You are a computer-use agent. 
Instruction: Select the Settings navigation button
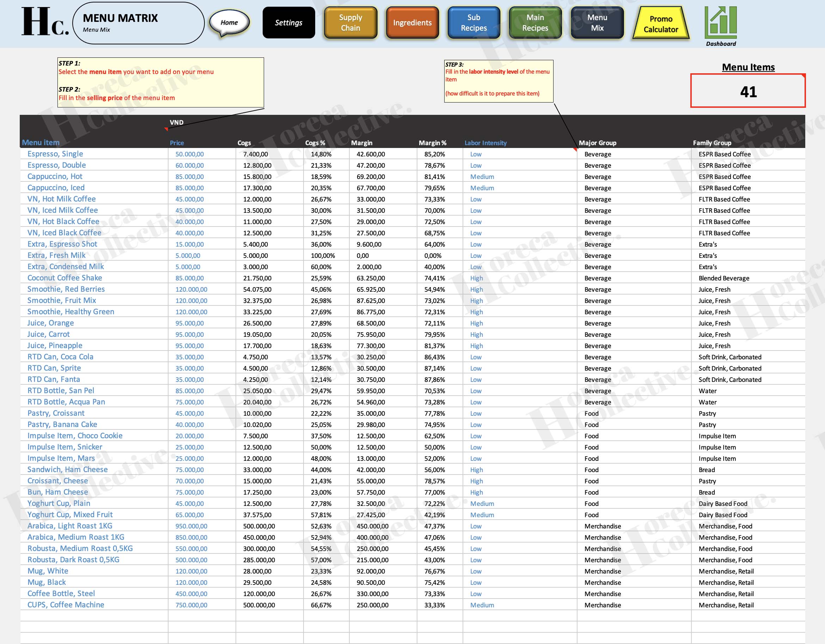click(x=288, y=23)
